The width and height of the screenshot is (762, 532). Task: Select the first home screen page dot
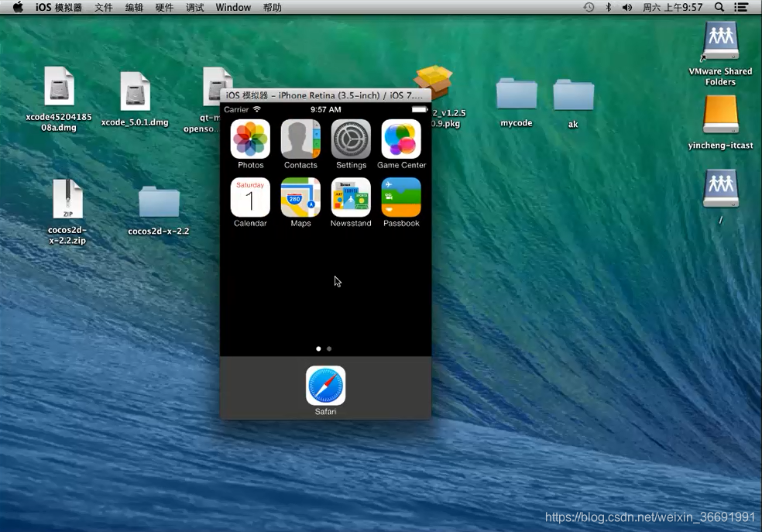(318, 348)
